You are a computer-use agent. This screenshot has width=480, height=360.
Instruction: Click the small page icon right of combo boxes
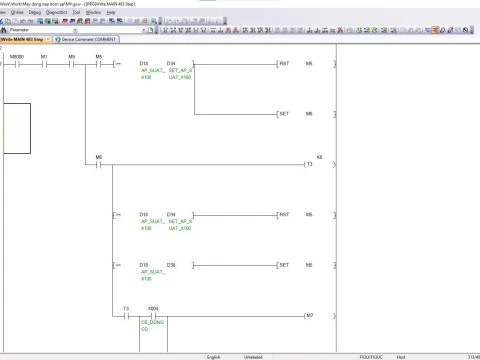tap(151, 30)
